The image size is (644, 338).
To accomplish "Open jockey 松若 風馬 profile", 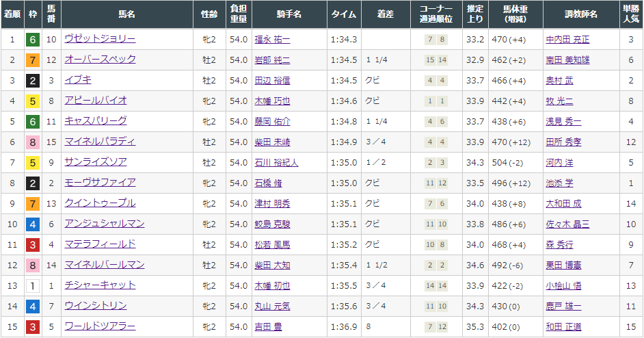I will tap(272, 245).
